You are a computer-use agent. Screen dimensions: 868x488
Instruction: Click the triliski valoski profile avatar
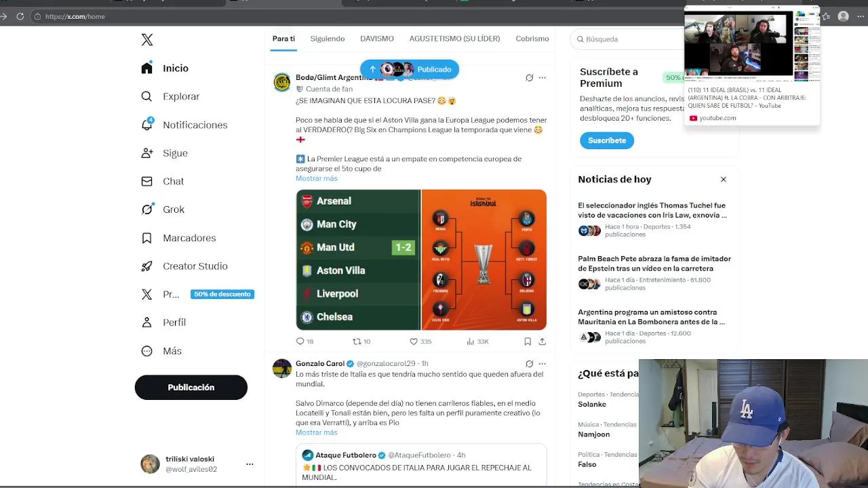150,464
